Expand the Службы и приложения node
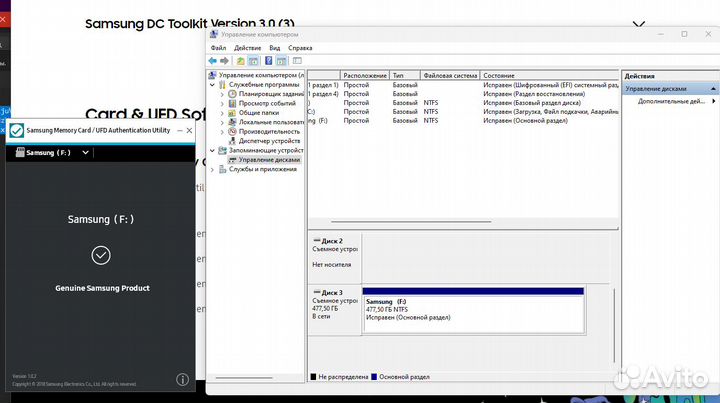Viewport: 720px width, 403px height. (212, 169)
